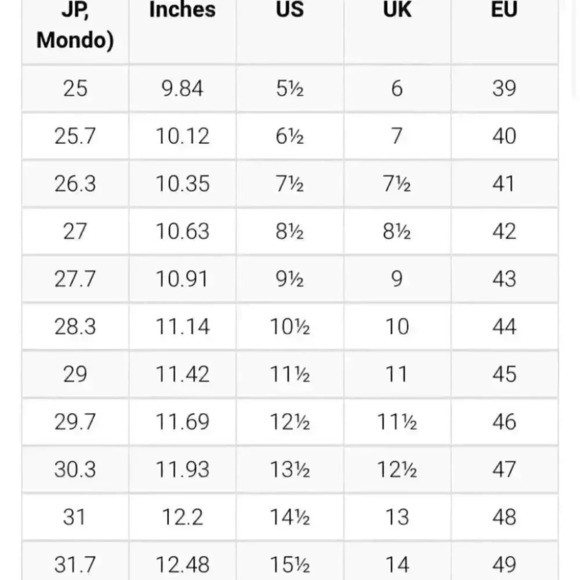580x580 pixels.
Task: Click the US 15½ cell
Action: [x=290, y=562]
